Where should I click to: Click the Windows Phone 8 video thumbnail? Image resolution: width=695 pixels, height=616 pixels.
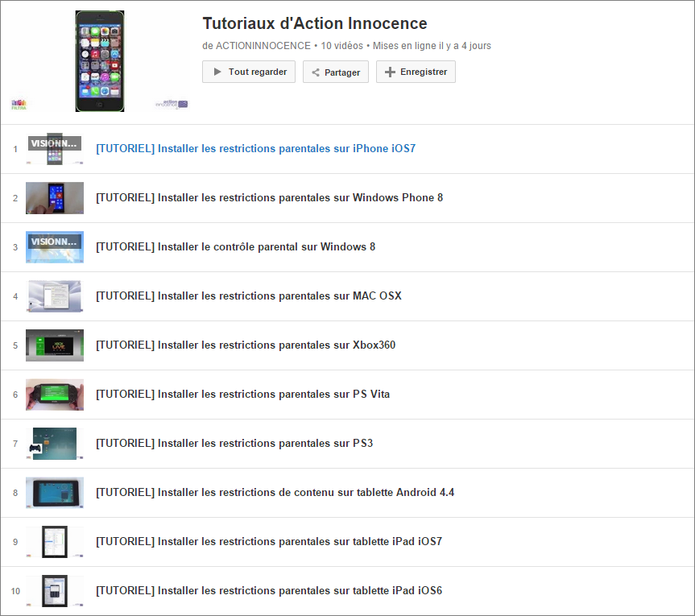(x=55, y=198)
